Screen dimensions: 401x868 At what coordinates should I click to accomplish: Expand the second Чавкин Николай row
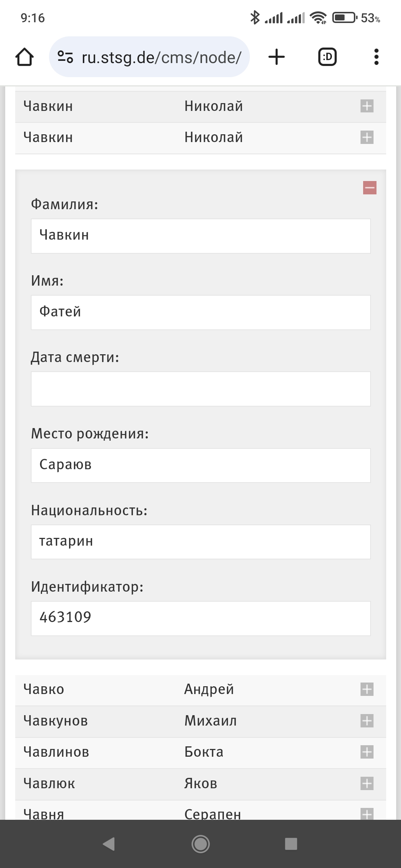tap(367, 138)
